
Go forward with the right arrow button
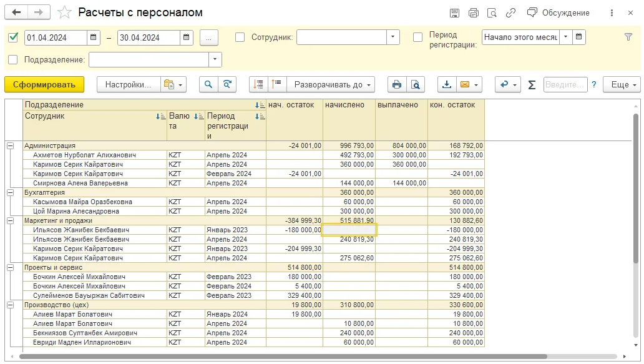(x=39, y=12)
